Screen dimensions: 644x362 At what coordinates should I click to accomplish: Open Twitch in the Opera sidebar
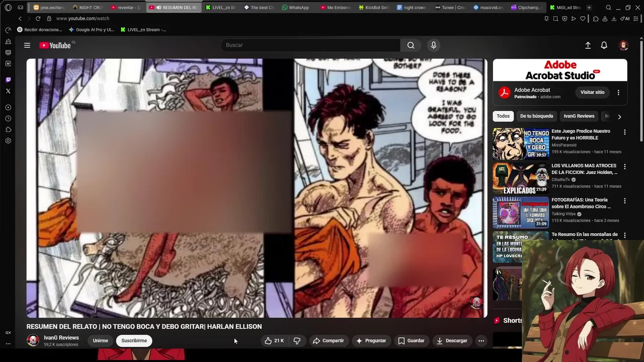point(8,80)
